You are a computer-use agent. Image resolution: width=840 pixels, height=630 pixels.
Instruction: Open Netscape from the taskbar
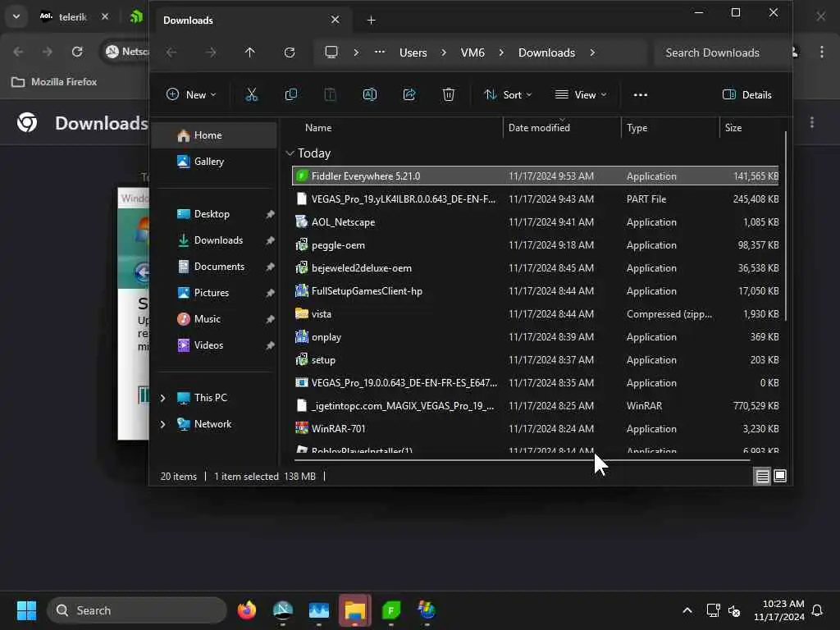tap(283, 610)
